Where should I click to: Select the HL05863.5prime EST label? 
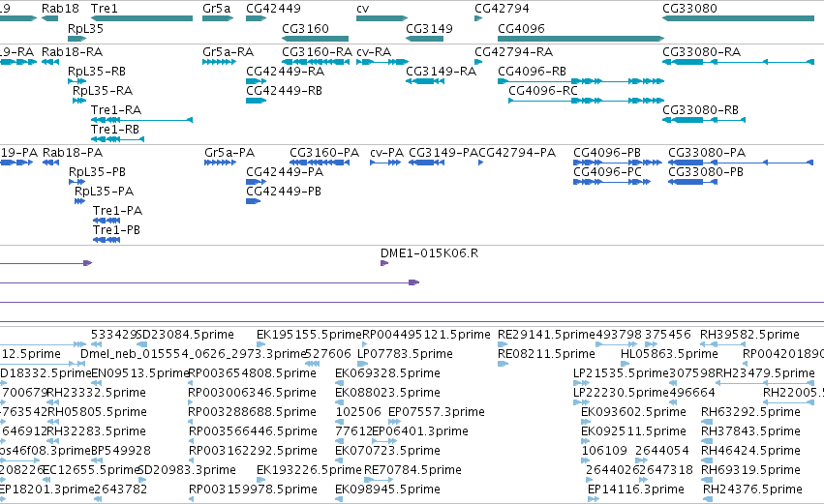669,354
